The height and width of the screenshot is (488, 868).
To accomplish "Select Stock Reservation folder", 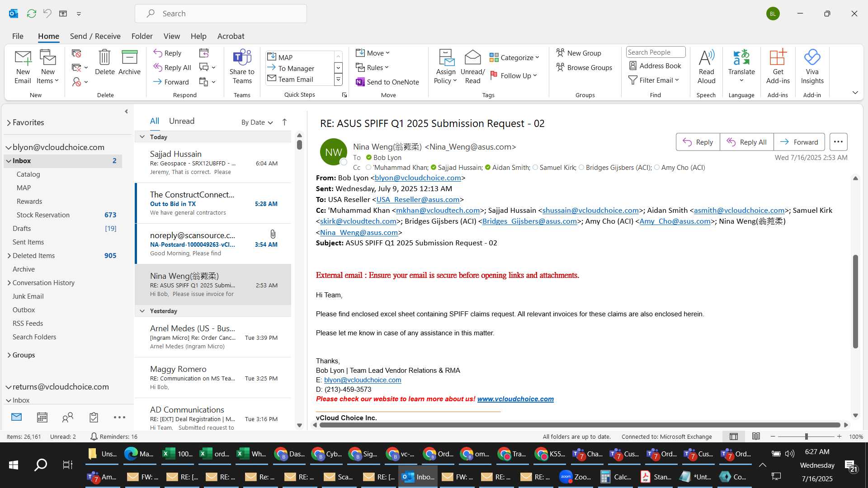I will [63, 215].
